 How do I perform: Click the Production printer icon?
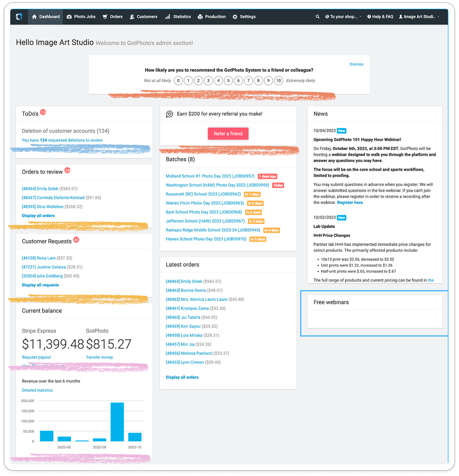pos(200,17)
